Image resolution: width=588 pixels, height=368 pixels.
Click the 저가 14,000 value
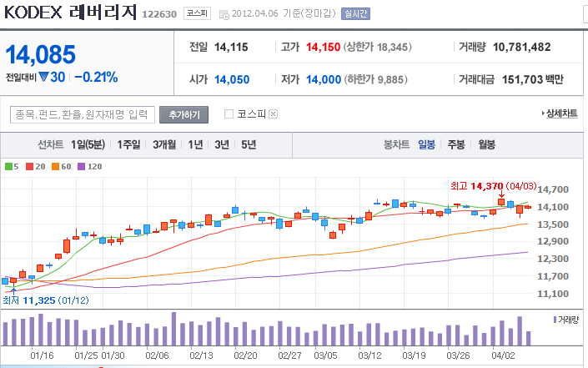pyautogui.click(x=324, y=79)
